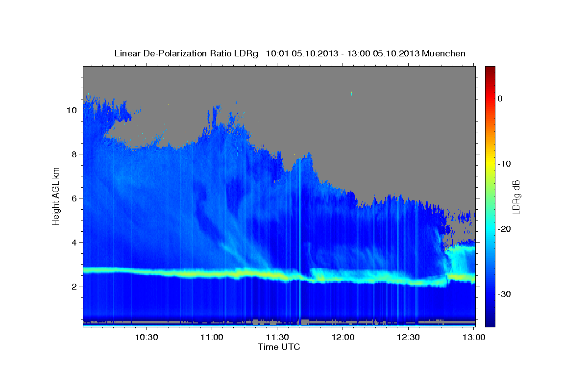Screen dimensions: 588x392
Task: Click the "LDRg dB" colorbar label
Action: [x=516, y=197]
